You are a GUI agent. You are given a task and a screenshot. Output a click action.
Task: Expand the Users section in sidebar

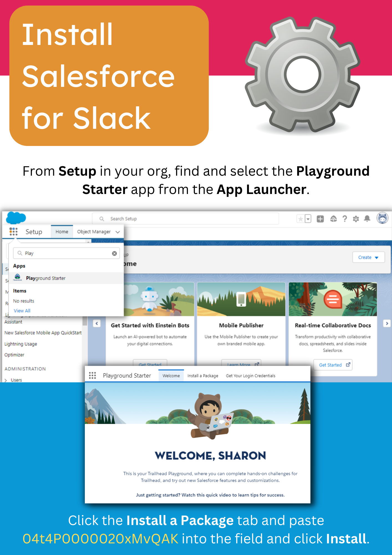point(6,380)
